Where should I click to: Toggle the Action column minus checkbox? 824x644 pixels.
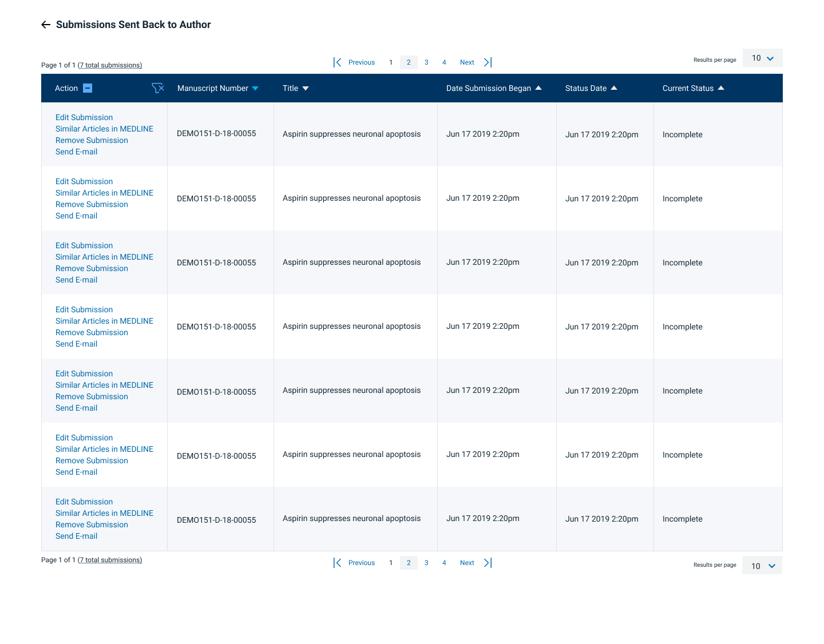[88, 88]
